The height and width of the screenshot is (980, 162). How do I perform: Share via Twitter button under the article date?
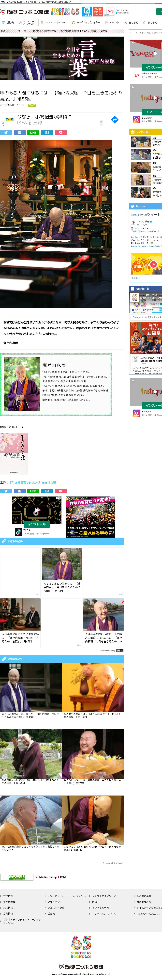click(x=6, y=133)
